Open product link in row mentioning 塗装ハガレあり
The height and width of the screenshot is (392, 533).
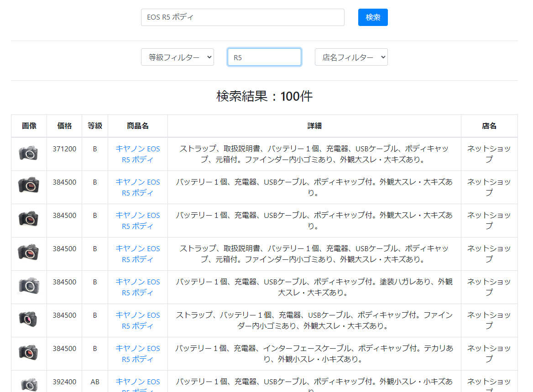pos(138,287)
